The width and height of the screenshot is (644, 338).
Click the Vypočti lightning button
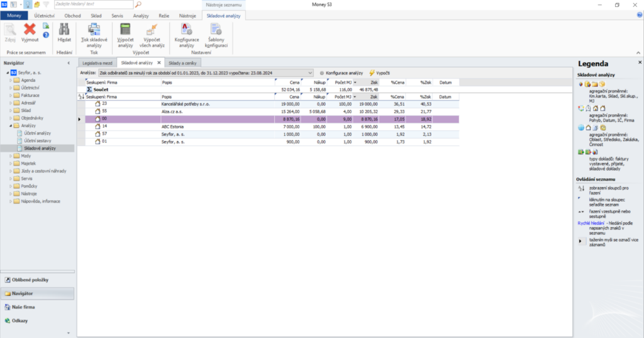(379, 73)
